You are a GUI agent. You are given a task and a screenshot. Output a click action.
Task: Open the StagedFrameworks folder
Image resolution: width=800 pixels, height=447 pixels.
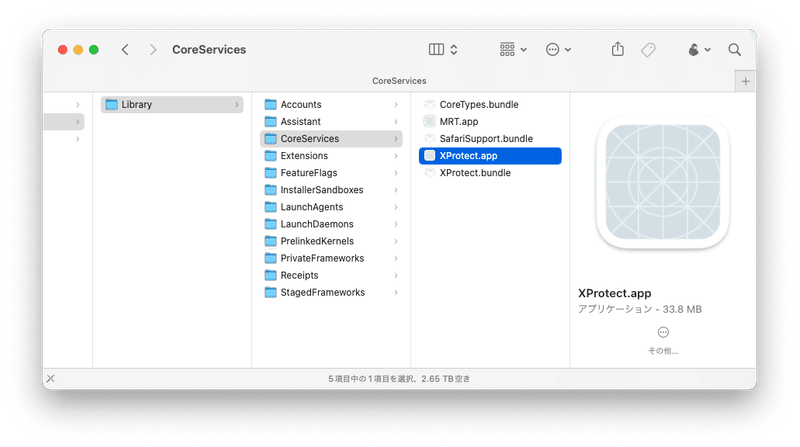click(331, 292)
